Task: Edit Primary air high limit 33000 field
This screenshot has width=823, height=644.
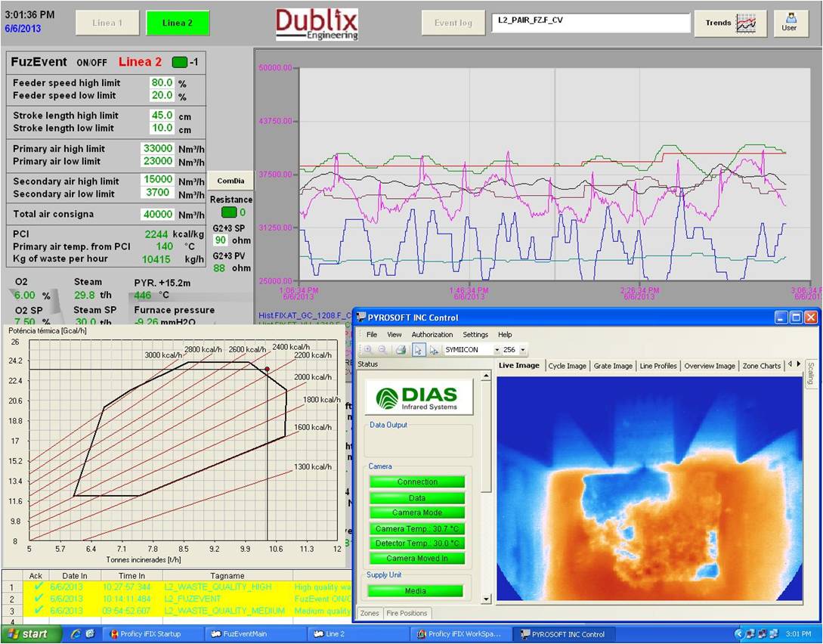Action: click(157, 149)
